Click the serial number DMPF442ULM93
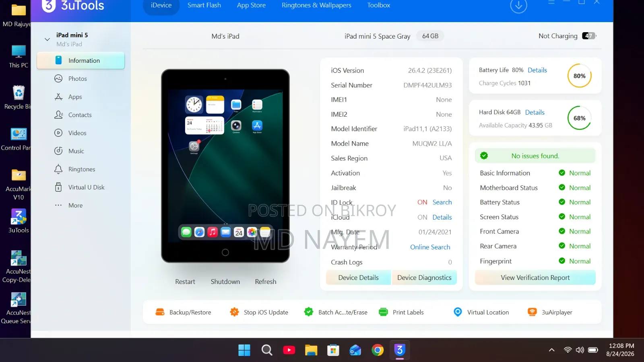 [x=427, y=85]
